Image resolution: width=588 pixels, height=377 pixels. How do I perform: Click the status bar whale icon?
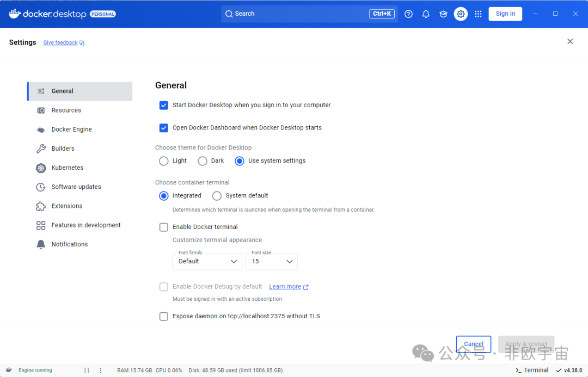pyautogui.click(x=9, y=370)
